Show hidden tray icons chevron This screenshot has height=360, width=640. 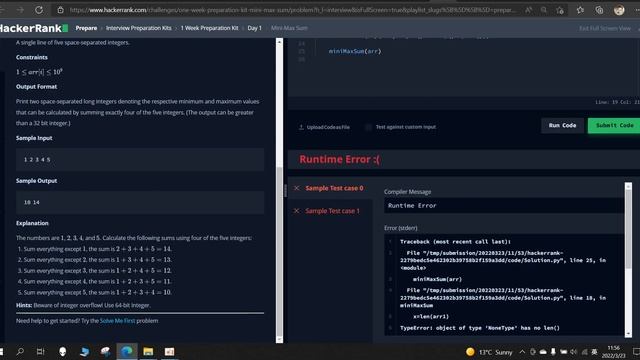click(x=522, y=351)
